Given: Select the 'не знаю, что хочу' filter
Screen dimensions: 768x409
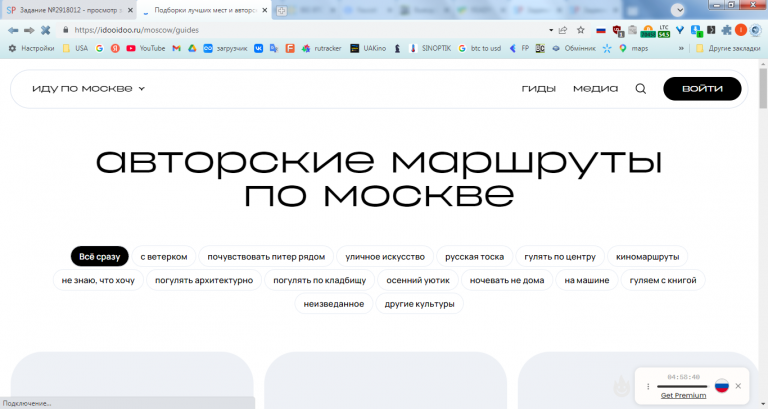Looking at the screenshot, I should pos(98,280).
